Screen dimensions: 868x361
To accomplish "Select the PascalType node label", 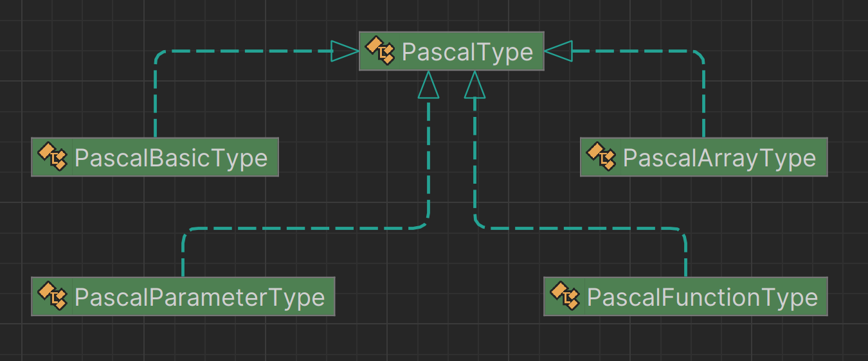I will [467, 51].
